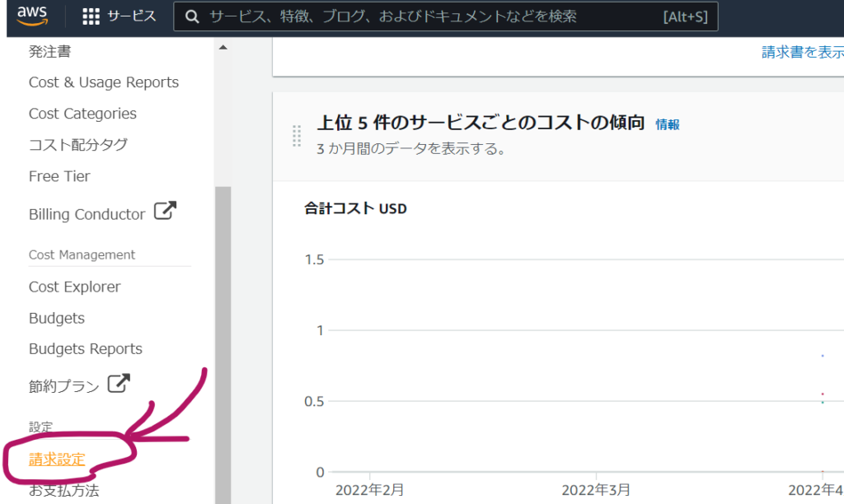Click the drag handle of cost trend widget
The width and height of the screenshot is (844, 504).
tap(297, 136)
